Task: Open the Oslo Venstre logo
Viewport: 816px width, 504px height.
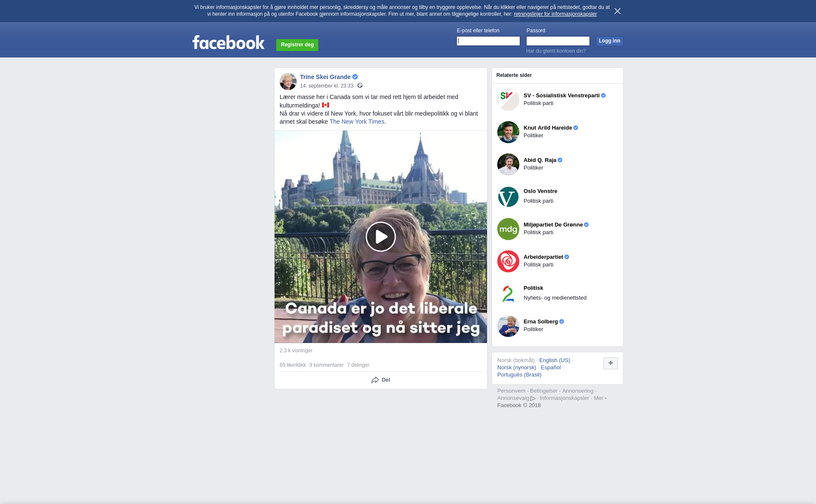Action: click(508, 197)
